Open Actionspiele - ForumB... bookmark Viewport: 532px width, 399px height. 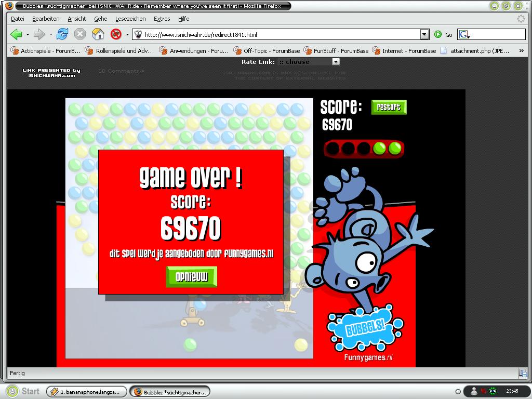46,51
